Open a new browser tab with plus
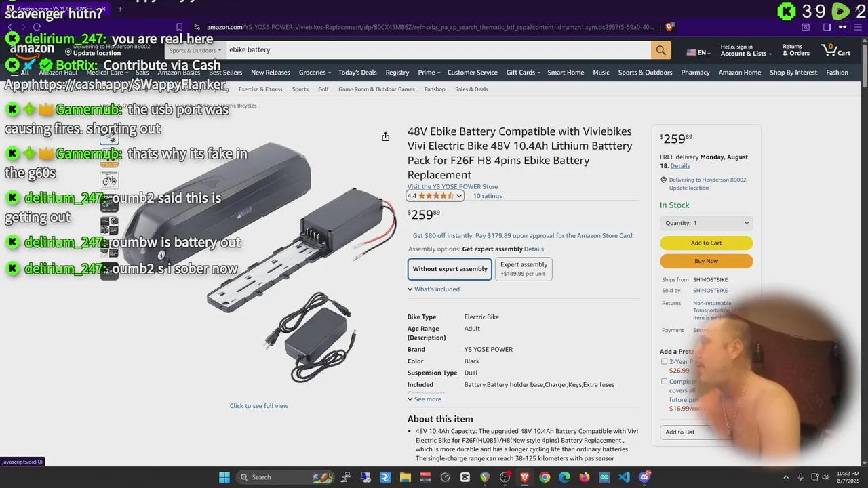 120,9
